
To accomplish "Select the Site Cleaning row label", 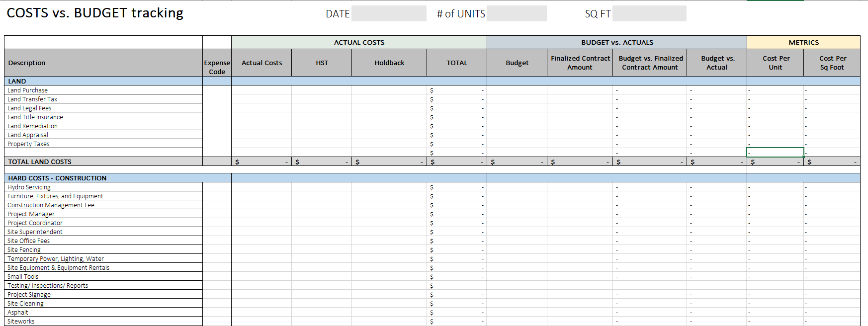I will pyautogui.click(x=25, y=303).
